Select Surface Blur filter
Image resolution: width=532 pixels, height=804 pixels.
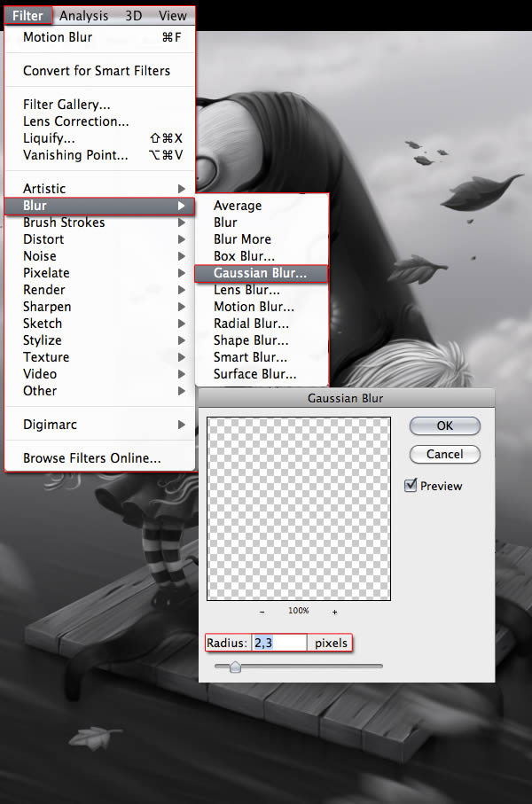(262, 374)
